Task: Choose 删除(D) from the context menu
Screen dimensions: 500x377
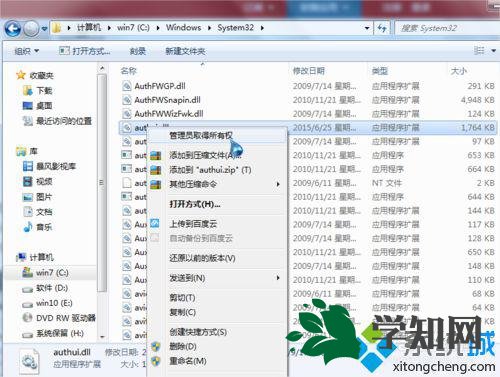Action: (217, 346)
